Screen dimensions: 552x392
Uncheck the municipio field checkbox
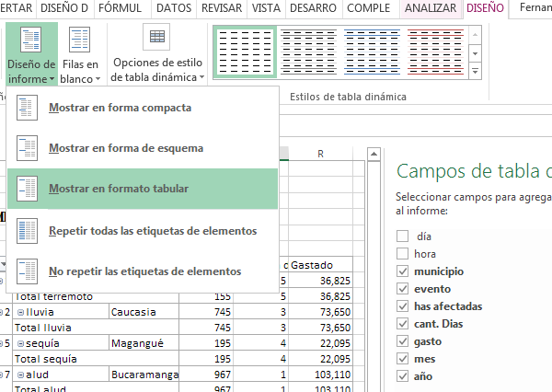pos(402,271)
